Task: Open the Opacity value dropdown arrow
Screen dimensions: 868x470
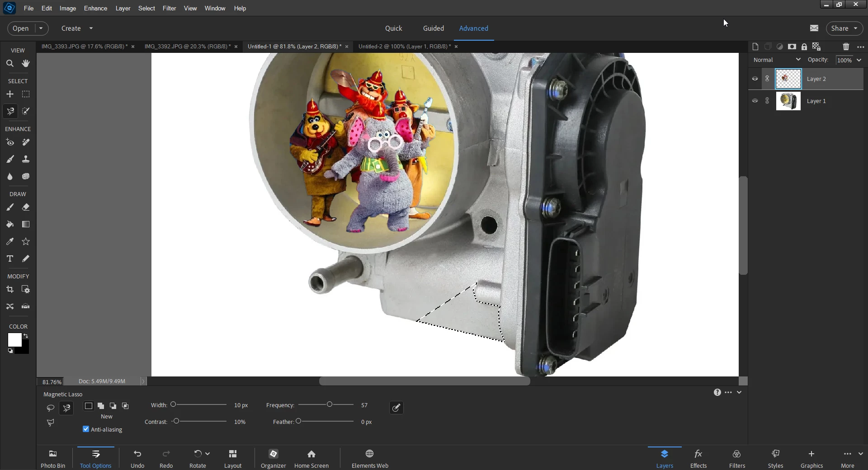Action: coord(859,60)
